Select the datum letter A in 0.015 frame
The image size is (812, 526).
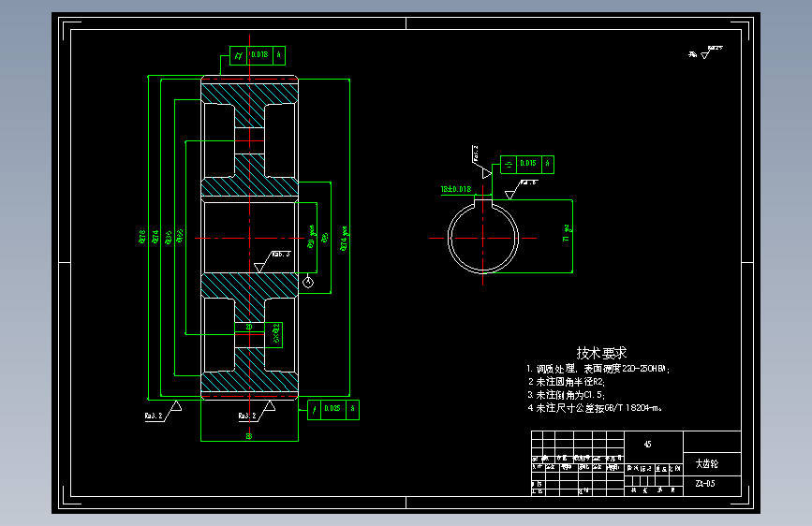point(547,163)
